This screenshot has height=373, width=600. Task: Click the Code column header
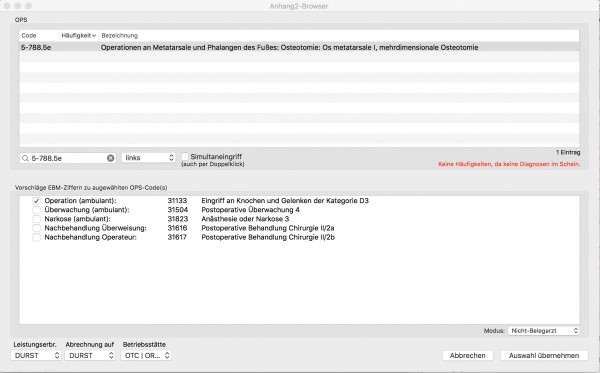pyautogui.click(x=29, y=36)
